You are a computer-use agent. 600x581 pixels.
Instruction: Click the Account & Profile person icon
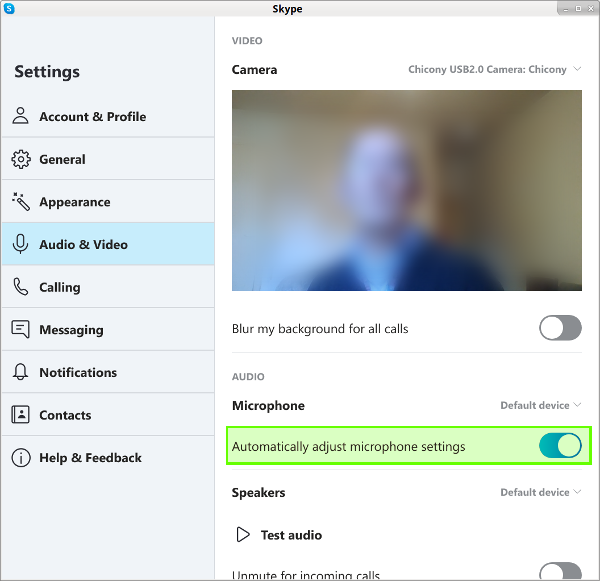click(20, 116)
